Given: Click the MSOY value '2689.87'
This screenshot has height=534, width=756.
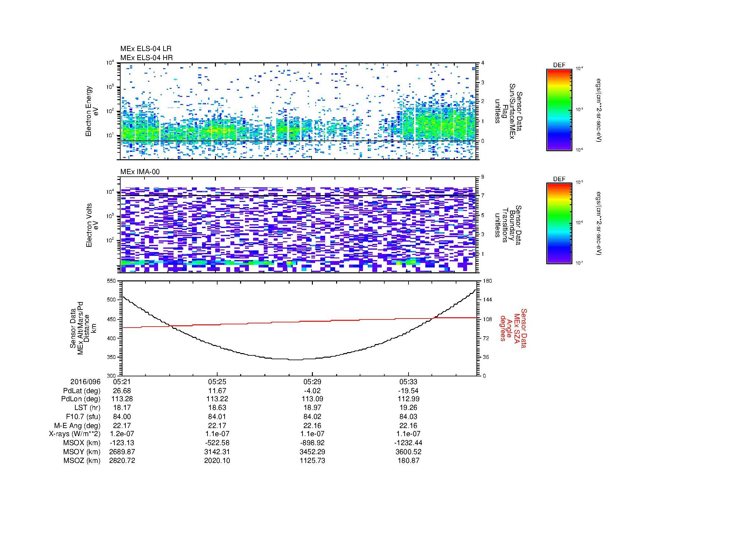Looking at the screenshot, I should click(122, 452).
